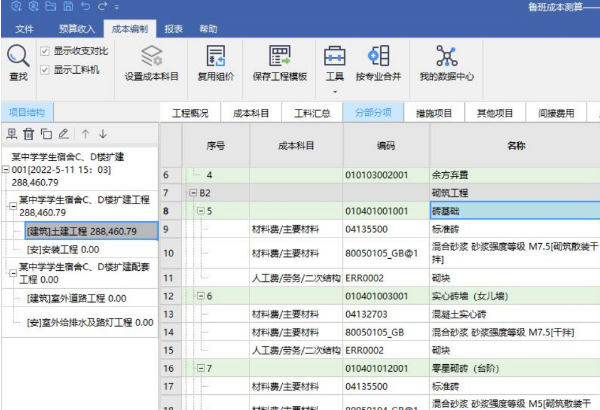Click 按专业合并 icon
Image resolution: width=600 pixels, height=410 pixels.
pyautogui.click(x=378, y=56)
